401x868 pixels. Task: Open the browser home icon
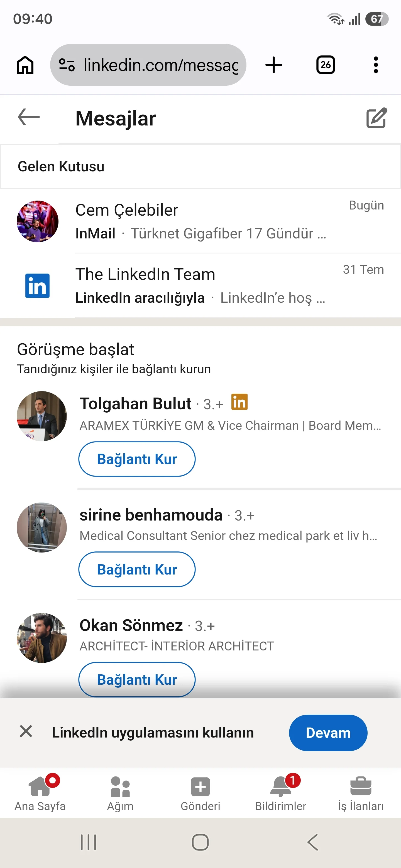click(25, 65)
